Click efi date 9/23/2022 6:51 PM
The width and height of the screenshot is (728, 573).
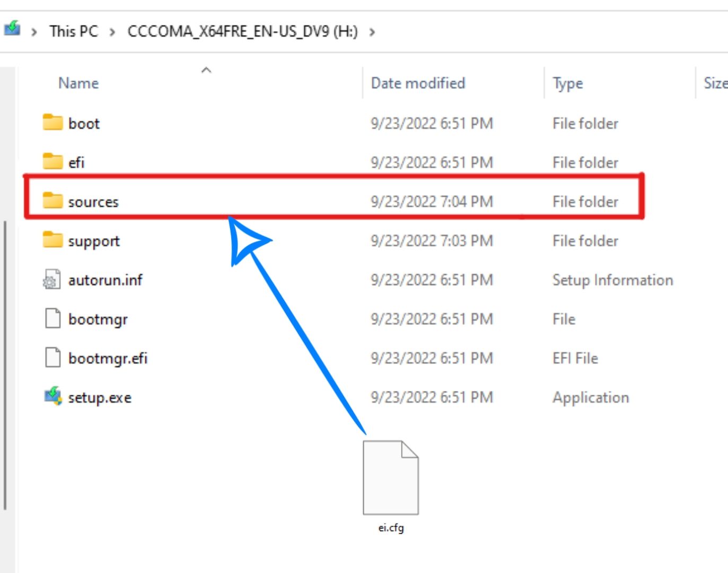[432, 162]
